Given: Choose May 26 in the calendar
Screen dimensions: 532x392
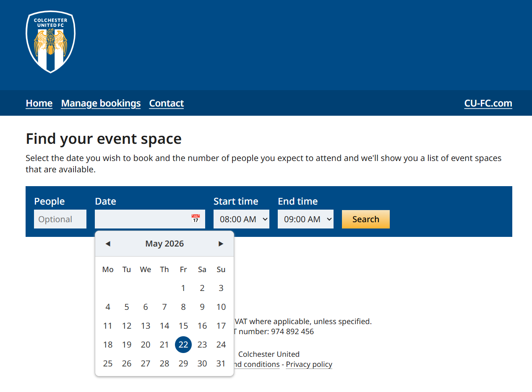Looking at the screenshot, I should [x=127, y=363].
